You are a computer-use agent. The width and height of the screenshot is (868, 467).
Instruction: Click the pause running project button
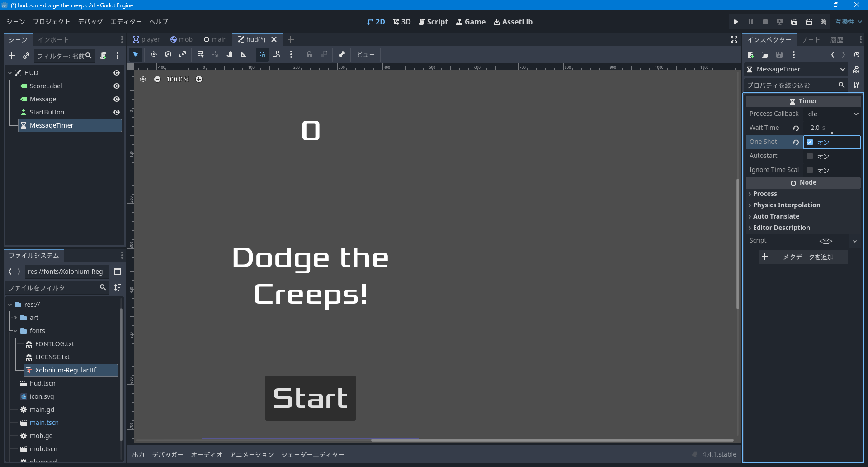pos(750,22)
